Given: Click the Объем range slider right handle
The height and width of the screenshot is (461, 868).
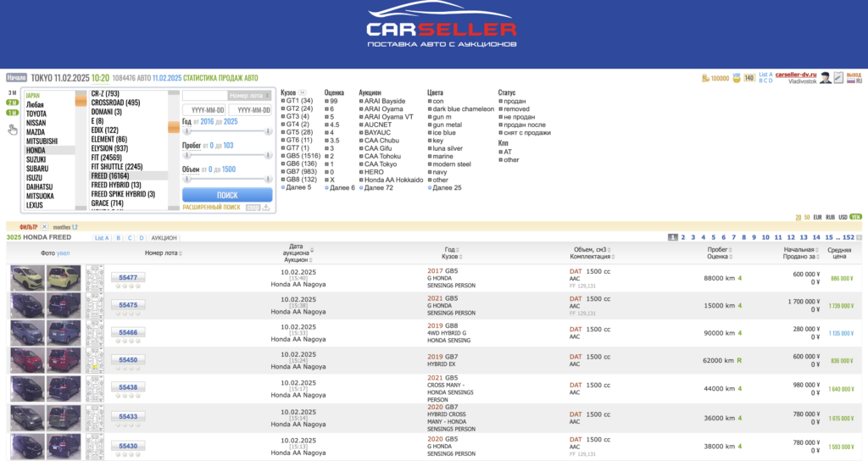Looking at the screenshot, I should coord(268,179).
